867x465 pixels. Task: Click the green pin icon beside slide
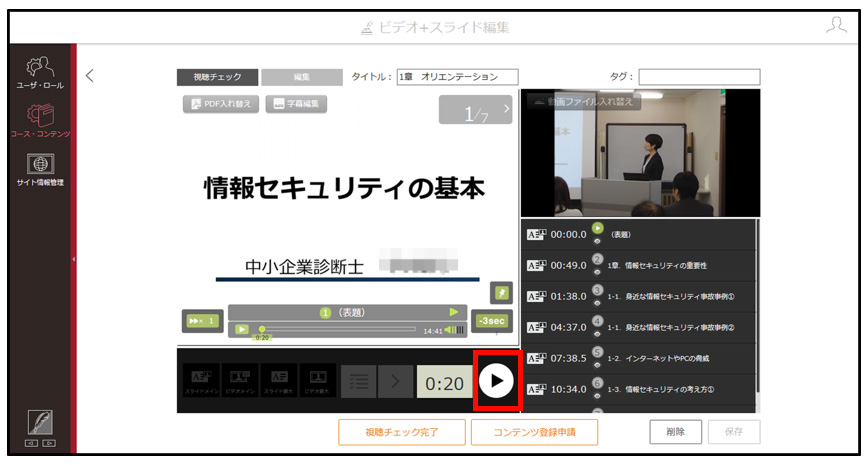(x=502, y=292)
